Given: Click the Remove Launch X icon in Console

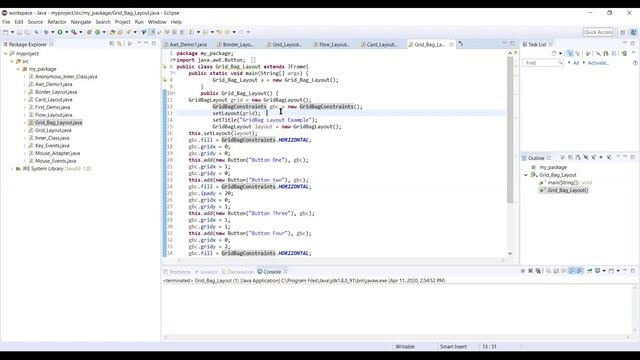Looking at the screenshot, I should click(x=530, y=271).
